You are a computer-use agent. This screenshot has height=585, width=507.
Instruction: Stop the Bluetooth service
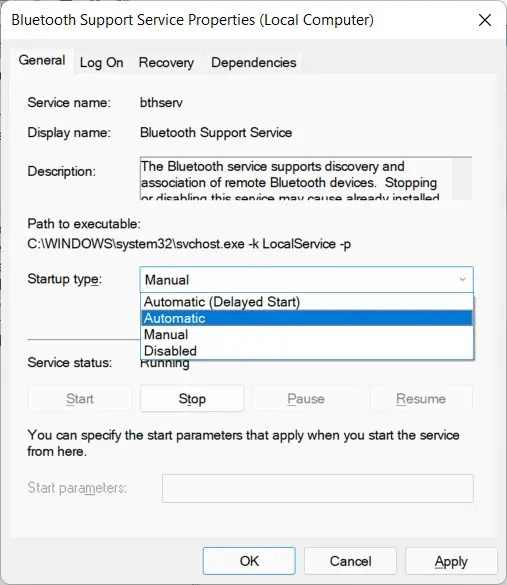pos(192,398)
